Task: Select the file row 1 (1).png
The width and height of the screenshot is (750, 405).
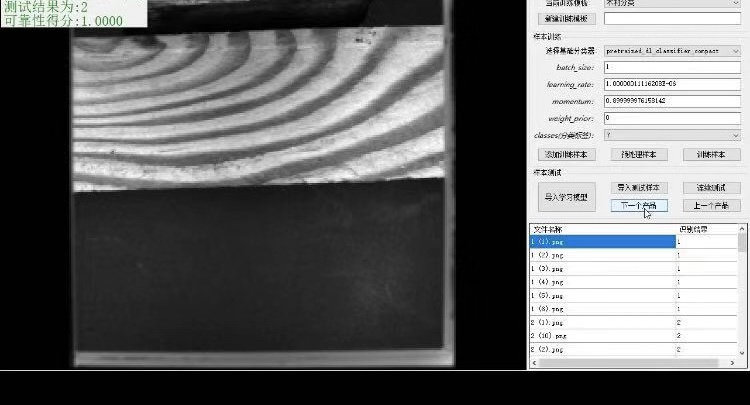Action: (x=634, y=242)
